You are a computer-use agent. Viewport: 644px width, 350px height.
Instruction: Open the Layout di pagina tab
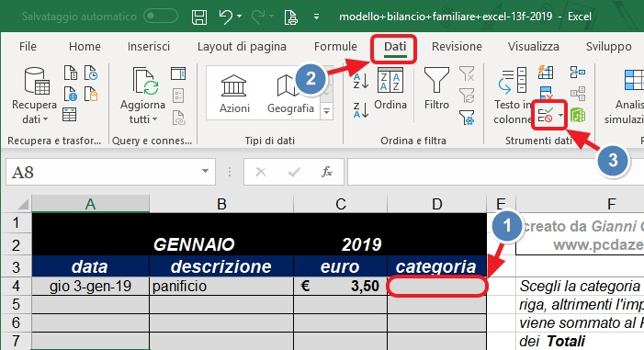(242, 47)
